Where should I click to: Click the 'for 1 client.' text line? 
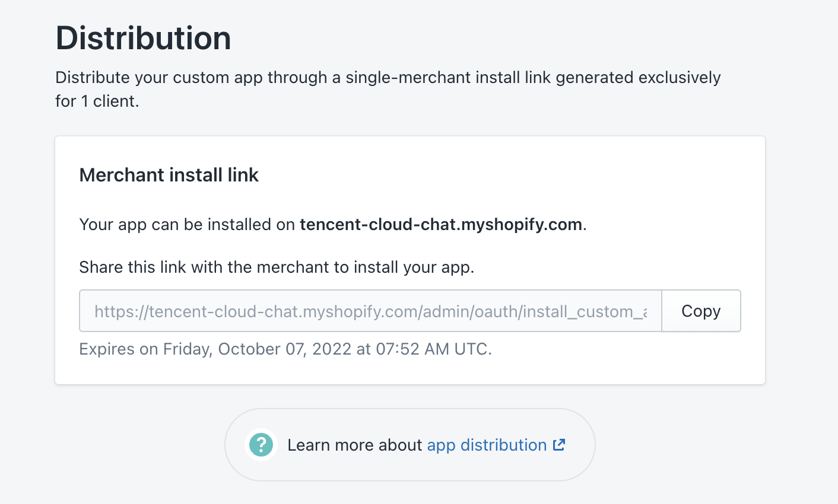point(97,101)
